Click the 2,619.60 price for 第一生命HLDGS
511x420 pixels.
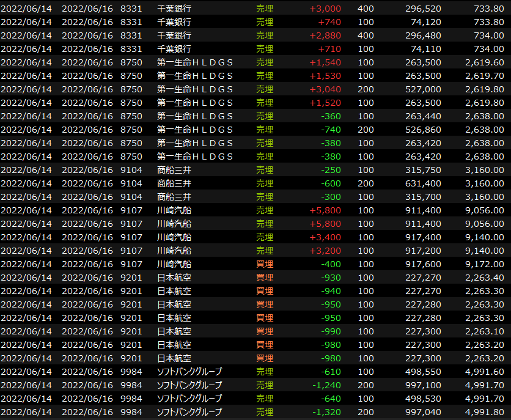click(x=484, y=62)
